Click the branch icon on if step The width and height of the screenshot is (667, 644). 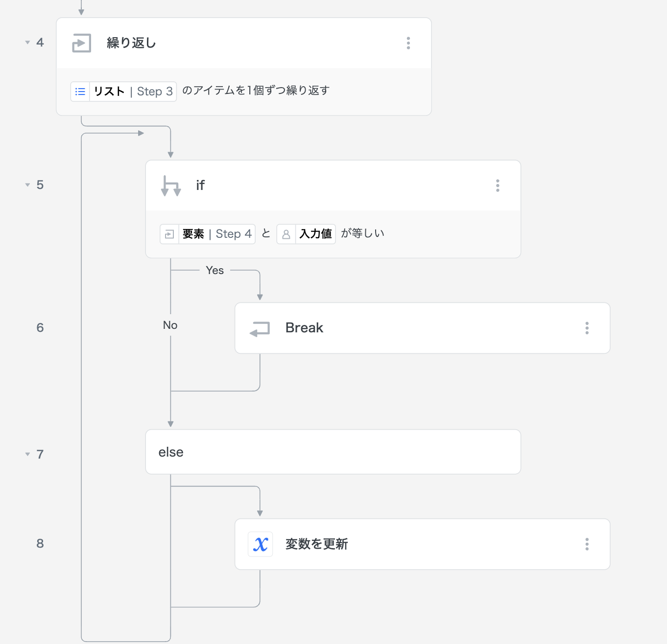tap(171, 186)
